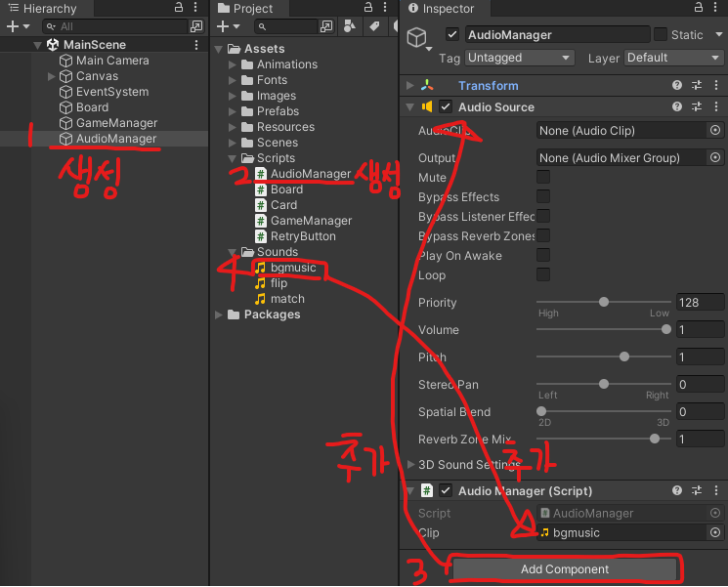Open the Scenes folder
Screen dimensions: 728x587
coord(270,143)
